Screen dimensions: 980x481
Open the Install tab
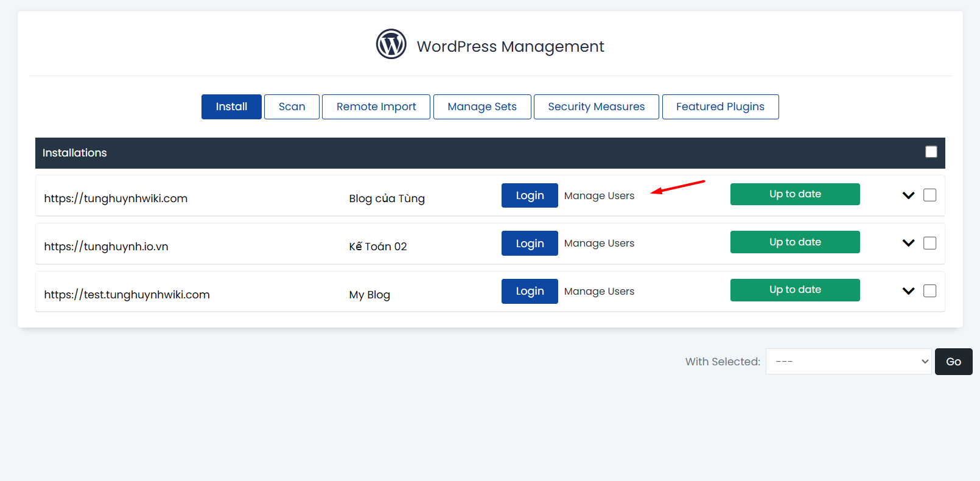pos(231,107)
